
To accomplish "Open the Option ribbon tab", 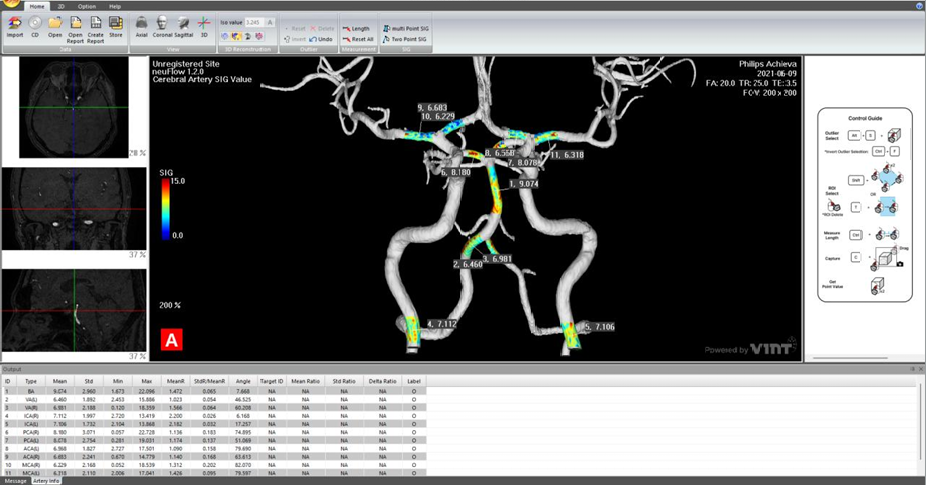I will tap(87, 6).
